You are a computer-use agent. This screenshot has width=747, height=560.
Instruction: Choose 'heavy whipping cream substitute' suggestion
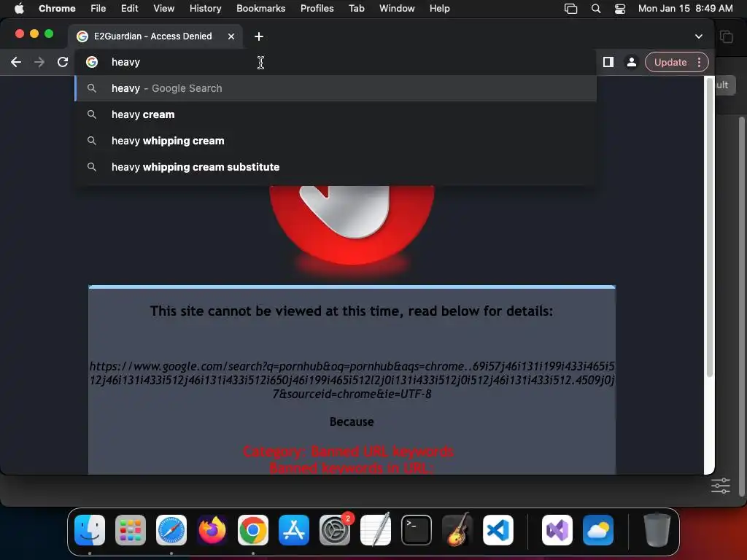point(336,167)
